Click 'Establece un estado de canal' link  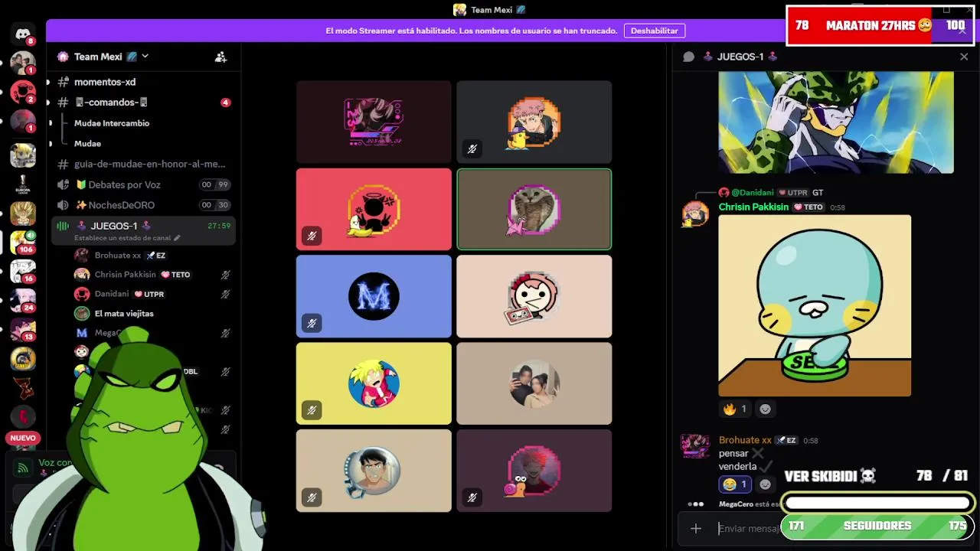[123, 238]
